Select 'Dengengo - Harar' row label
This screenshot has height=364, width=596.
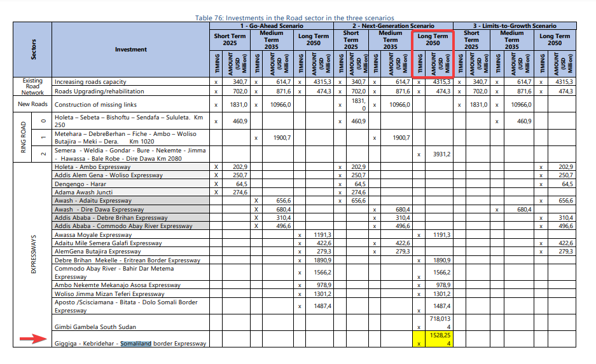(80, 184)
